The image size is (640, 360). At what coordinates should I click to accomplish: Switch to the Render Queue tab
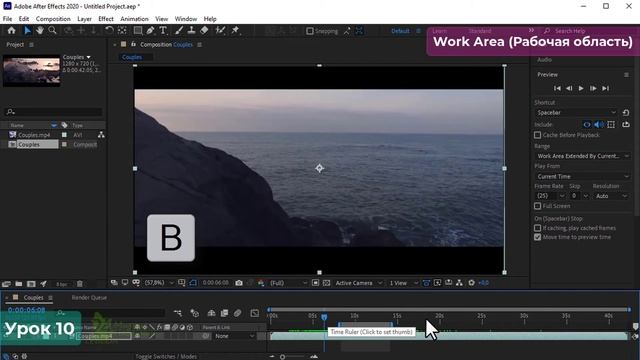(x=89, y=298)
